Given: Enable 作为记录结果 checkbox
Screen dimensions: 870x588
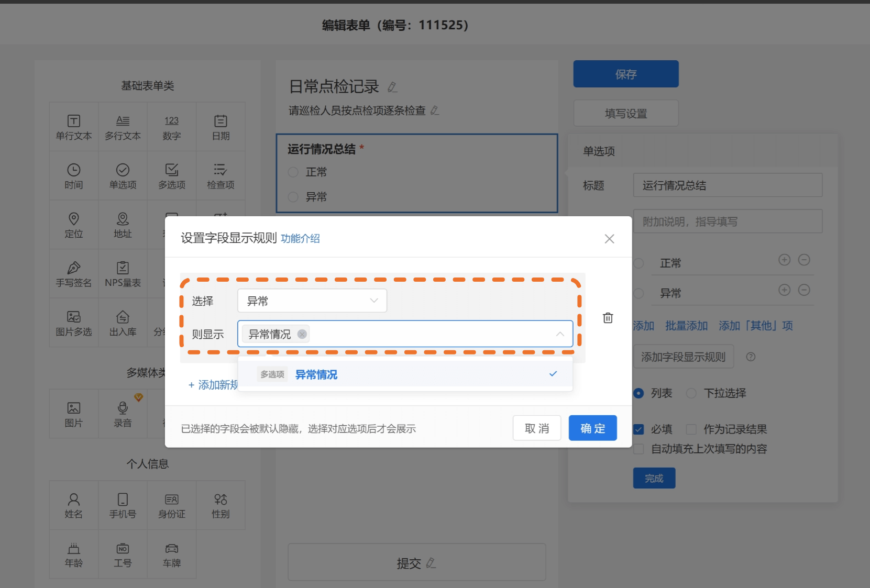Looking at the screenshot, I should pyautogui.click(x=691, y=429).
